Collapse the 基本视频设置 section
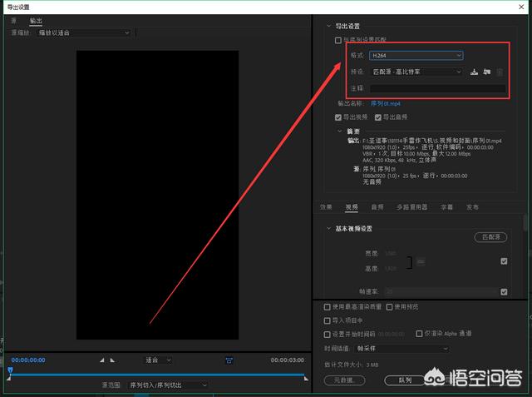532x397 pixels. click(328, 228)
